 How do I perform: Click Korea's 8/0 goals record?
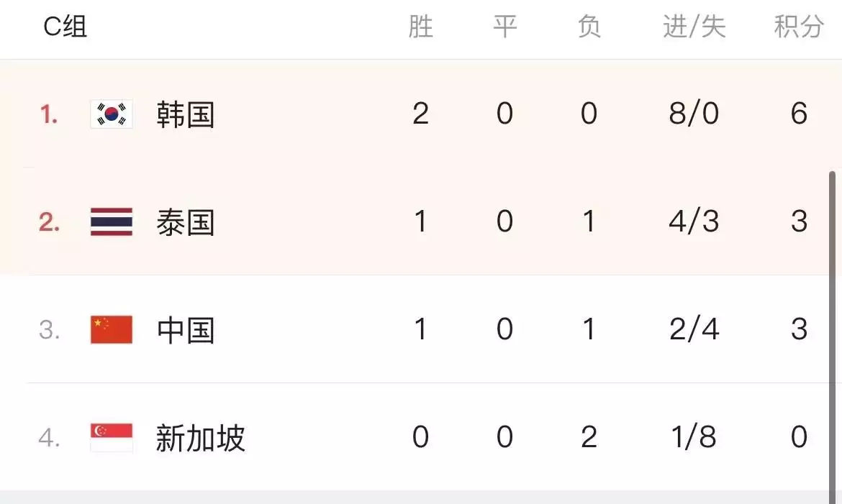click(x=694, y=114)
